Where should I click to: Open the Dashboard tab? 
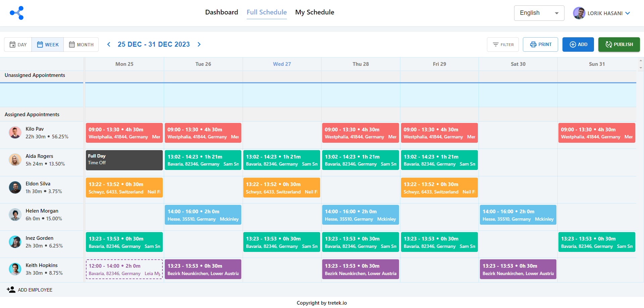(221, 12)
